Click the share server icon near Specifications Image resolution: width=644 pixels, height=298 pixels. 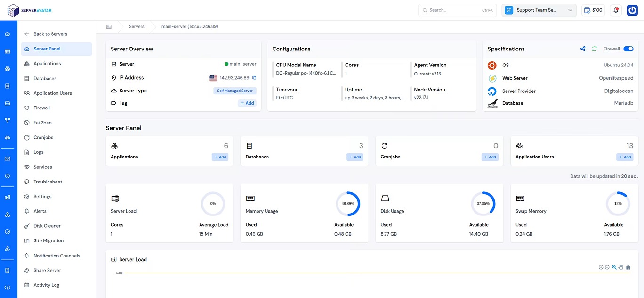(x=583, y=49)
